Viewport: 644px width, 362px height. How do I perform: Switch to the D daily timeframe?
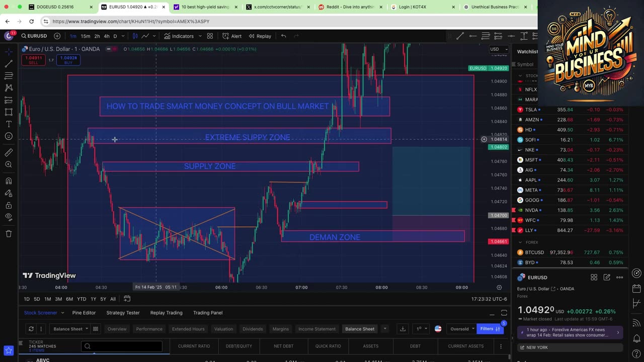115,36
